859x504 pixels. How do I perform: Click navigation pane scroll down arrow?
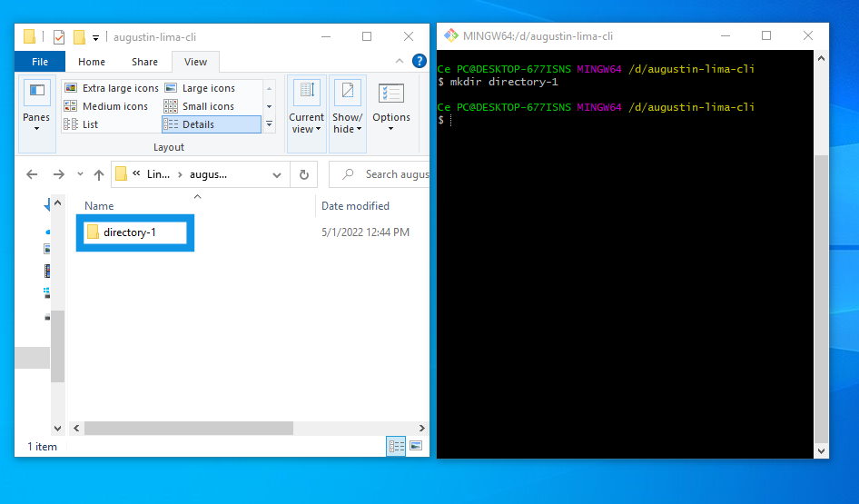[57, 429]
